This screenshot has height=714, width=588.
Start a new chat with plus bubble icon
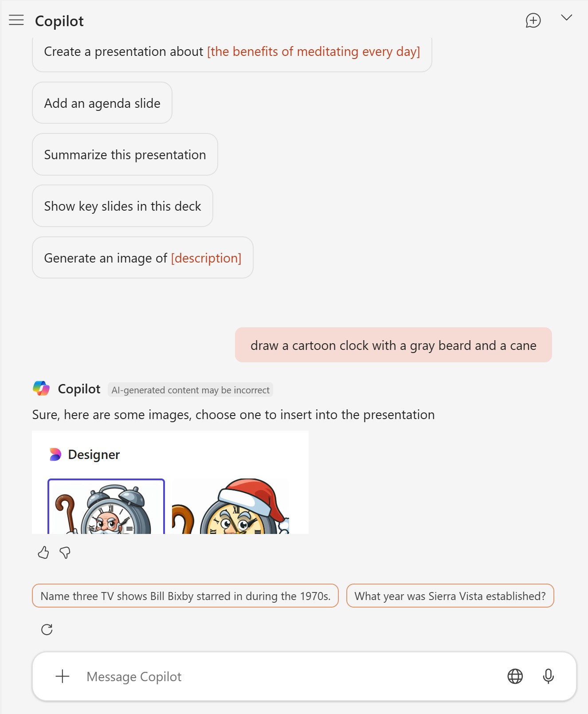(x=533, y=20)
